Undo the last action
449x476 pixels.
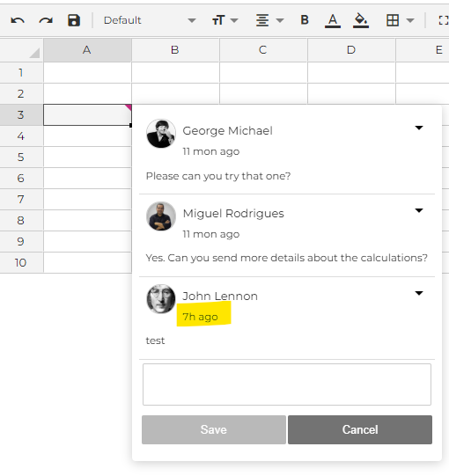(x=18, y=20)
